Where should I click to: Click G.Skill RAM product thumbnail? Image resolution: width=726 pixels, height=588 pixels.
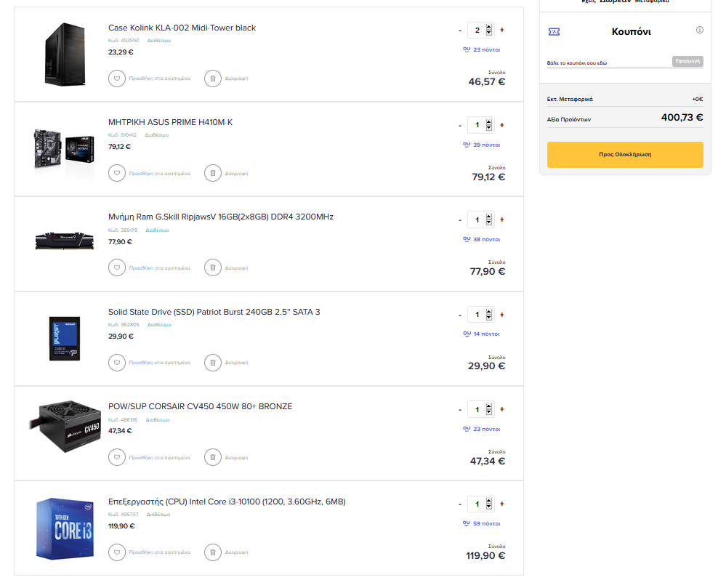click(x=65, y=241)
